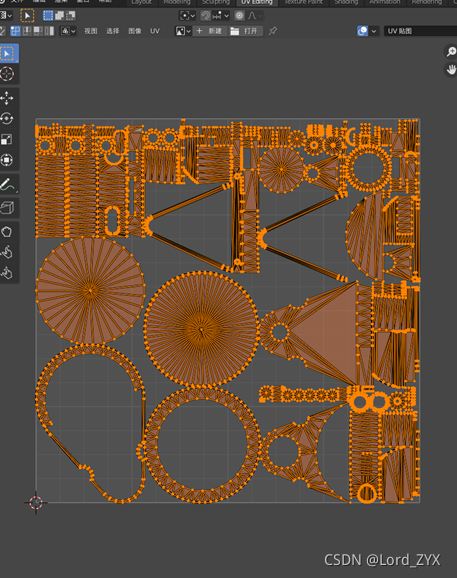Click the UV Editing workspace tab
Screen dimensions: 457x578
[x=257, y=2]
